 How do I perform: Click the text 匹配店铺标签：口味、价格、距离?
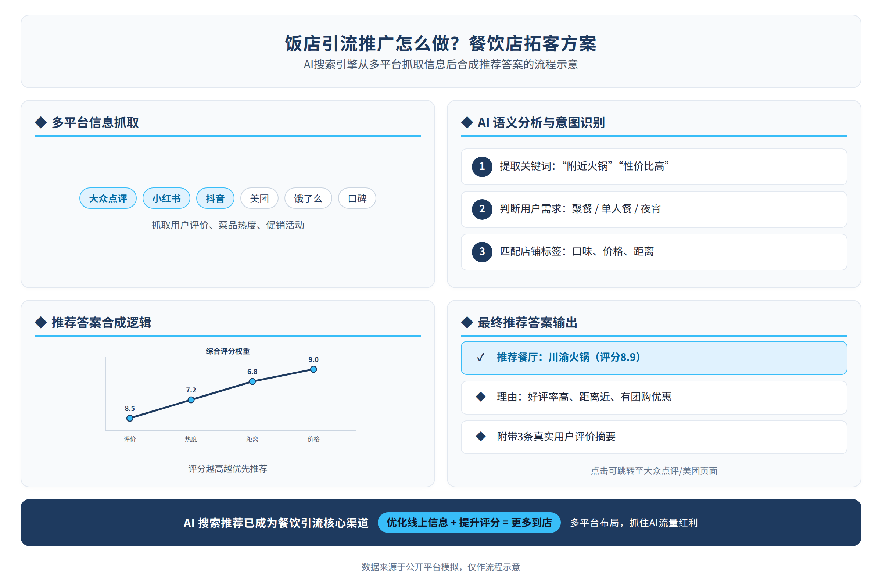(577, 251)
